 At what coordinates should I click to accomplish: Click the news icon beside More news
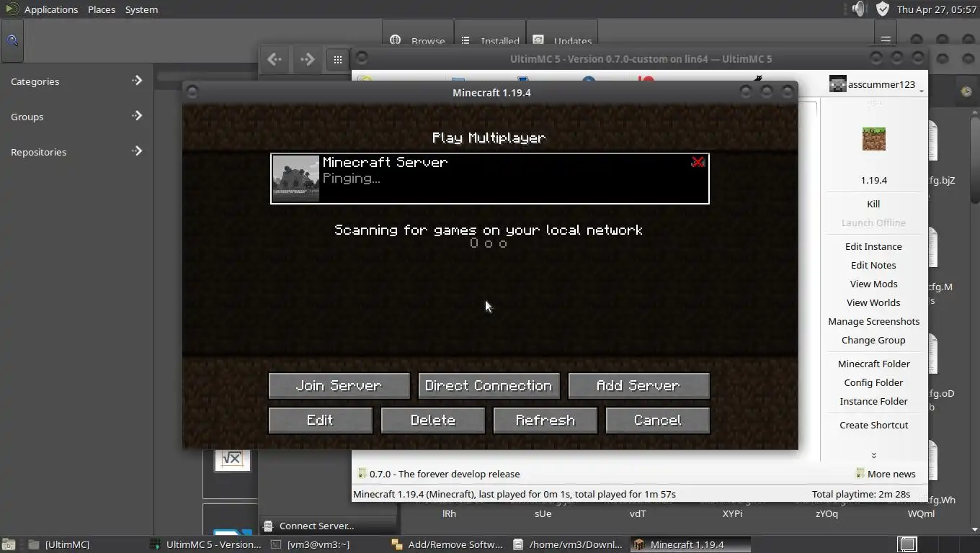pos(860,473)
